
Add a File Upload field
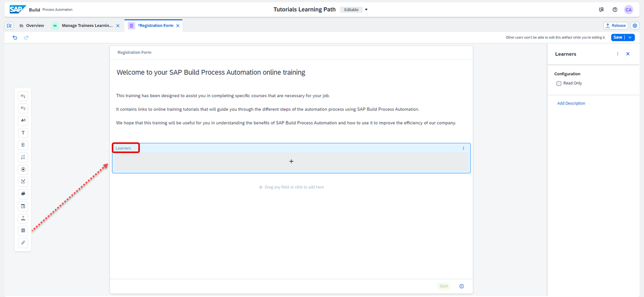coord(23,218)
